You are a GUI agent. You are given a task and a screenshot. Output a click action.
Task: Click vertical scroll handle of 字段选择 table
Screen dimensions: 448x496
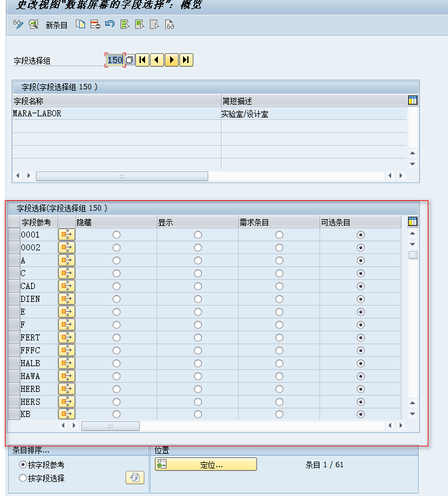[413, 255]
